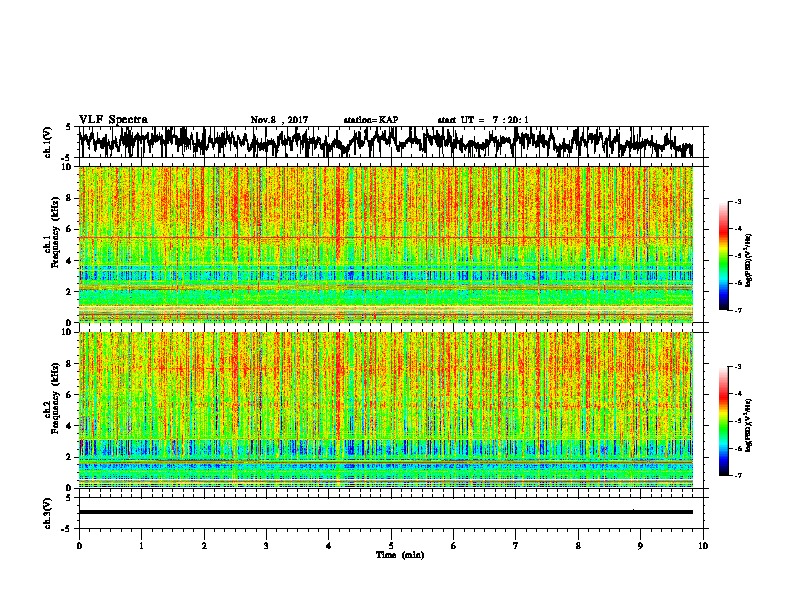Click time axis tick label "10"
Viewport: 792px width, 612px height.
pyautogui.click(x=703, y=546)
